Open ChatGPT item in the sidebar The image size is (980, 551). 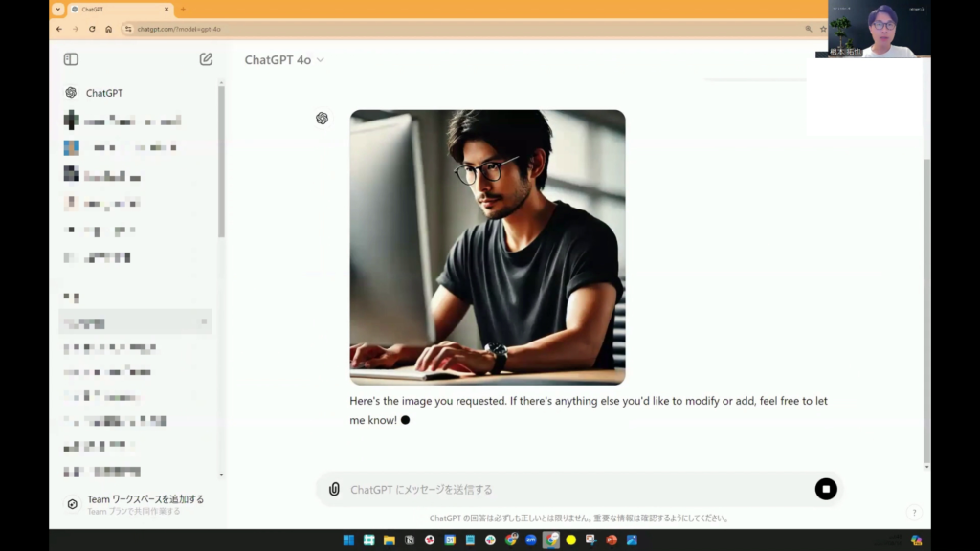pyautogui.click(x=103, y=93)
